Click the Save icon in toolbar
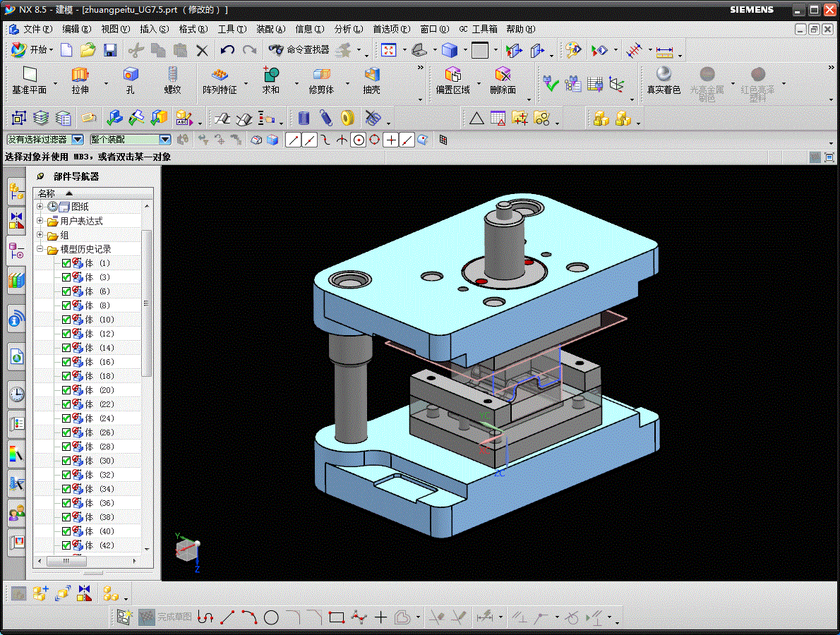This screenshot has height=635, width=840. (x=110, y=50)
